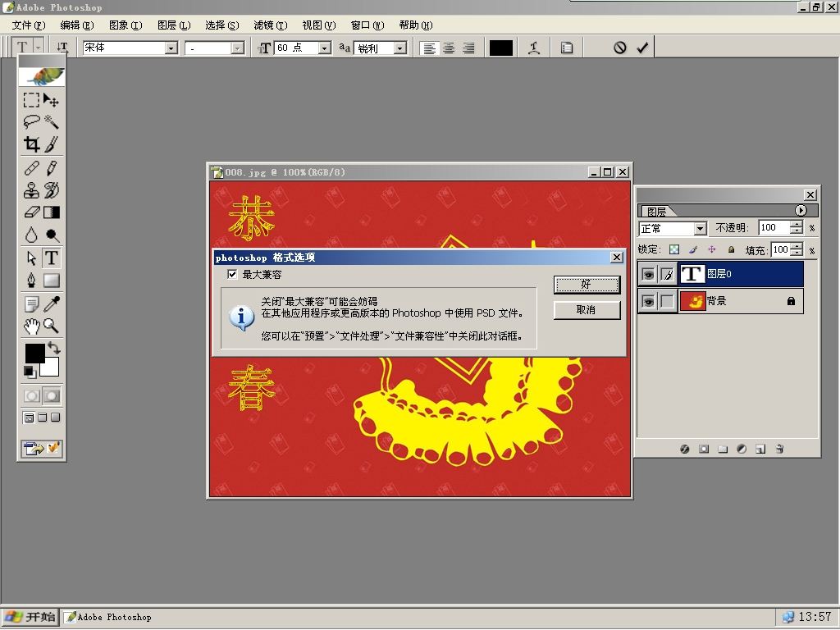Select the Shape tool
This screenshot has height=630, width=840.
pos(52,281)
